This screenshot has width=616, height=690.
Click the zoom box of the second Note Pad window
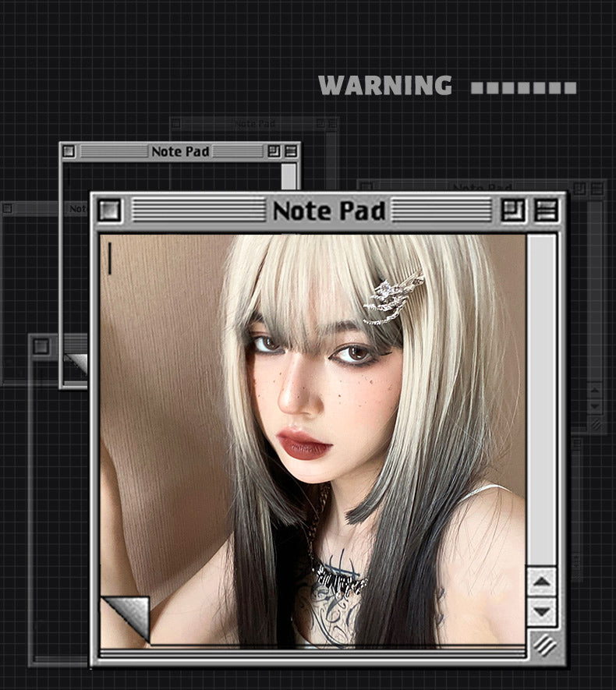[274, 151]
